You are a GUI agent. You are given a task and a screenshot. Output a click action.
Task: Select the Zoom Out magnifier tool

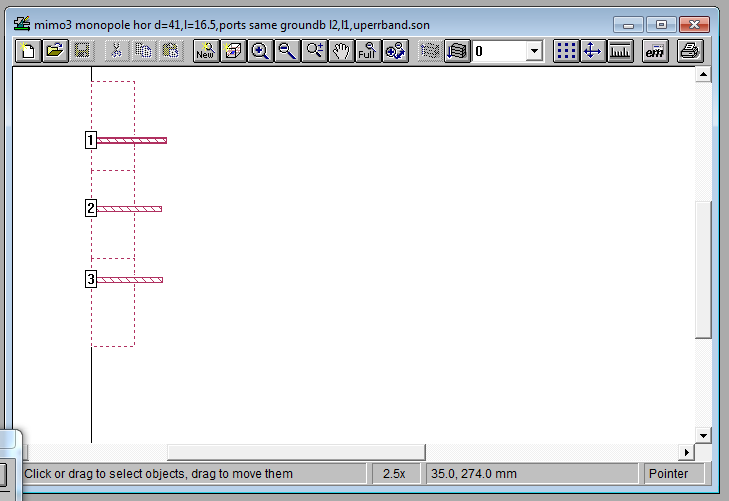[x=287, y=51]
